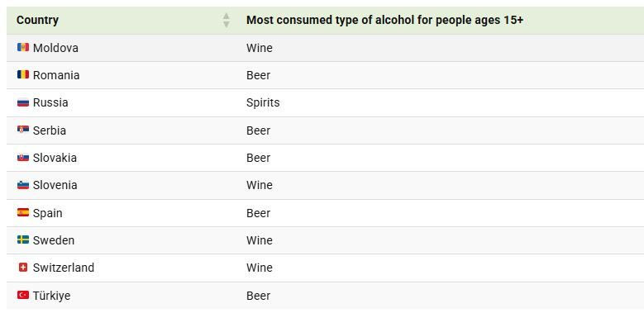644x313 pixels.
Task: Click the Spirits cell for Russia
Action: click(263, 102)
